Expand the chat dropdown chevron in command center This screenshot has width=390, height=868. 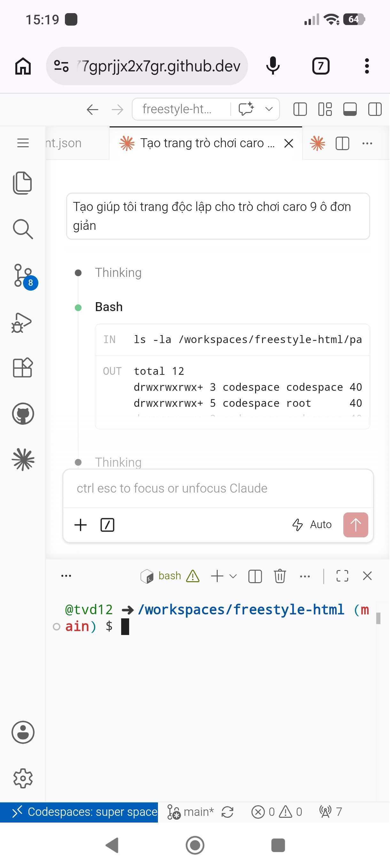pos(269,109)
